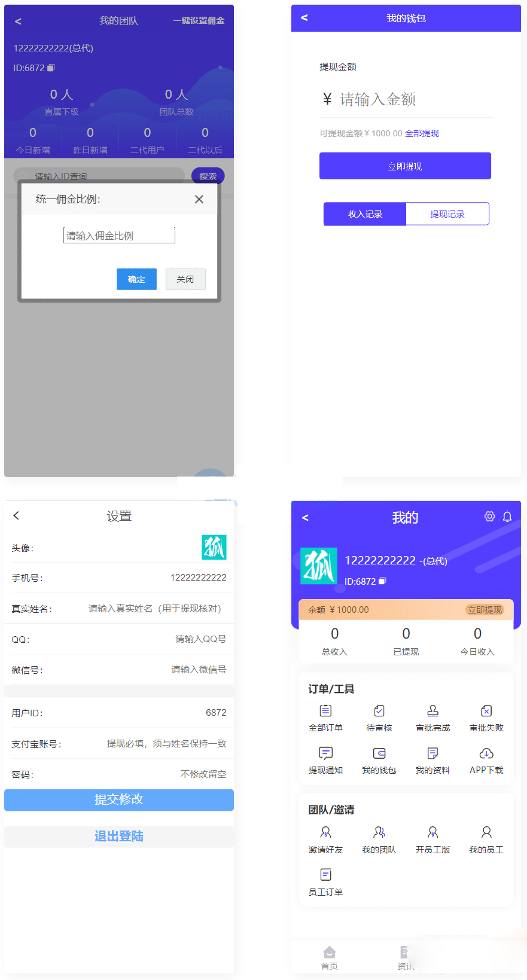Screen dimensions: 527x980
Task: Click the notification bell icon
Action: click(507, 517)
